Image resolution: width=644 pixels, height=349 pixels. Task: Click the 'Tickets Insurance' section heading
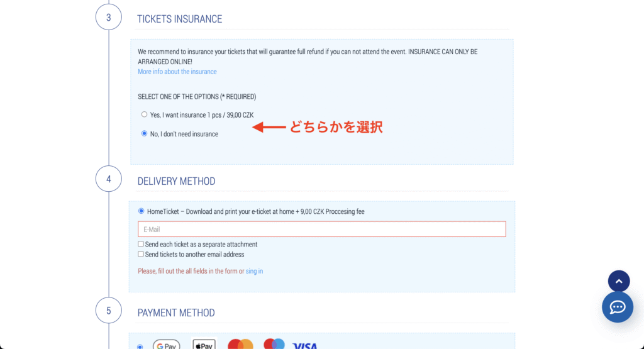pyautogui.click(x=180, y=19)
